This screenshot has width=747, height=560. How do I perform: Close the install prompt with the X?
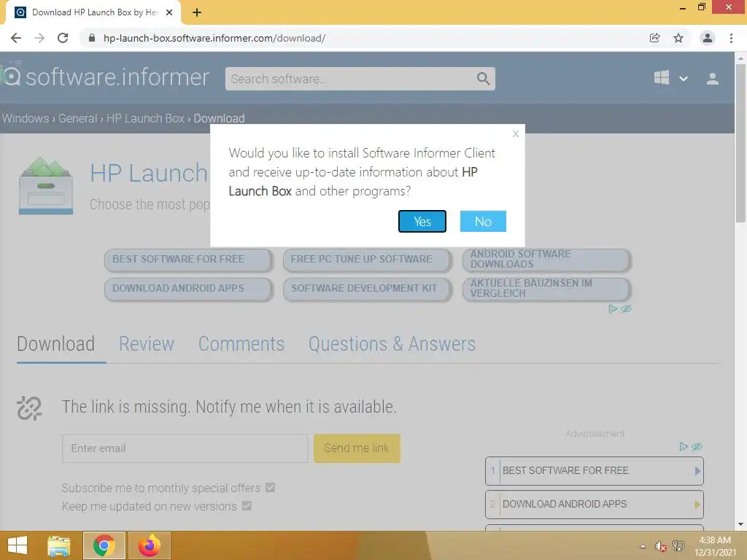[x=516, y=134]
